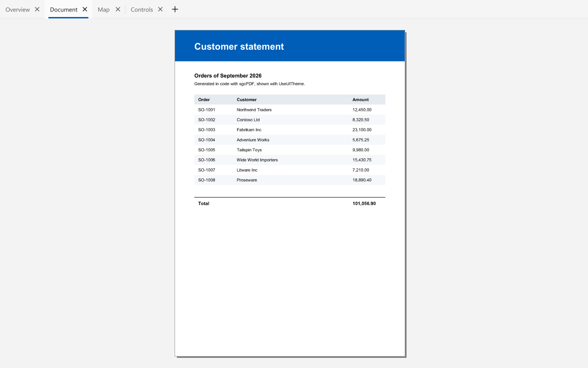Click the Customer statement heading
This screenshot has width=588, height=368.
(x=239, y=46)
